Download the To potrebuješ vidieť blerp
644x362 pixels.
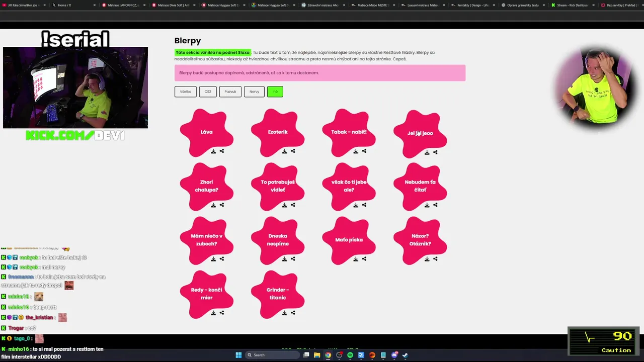(285, 205)
